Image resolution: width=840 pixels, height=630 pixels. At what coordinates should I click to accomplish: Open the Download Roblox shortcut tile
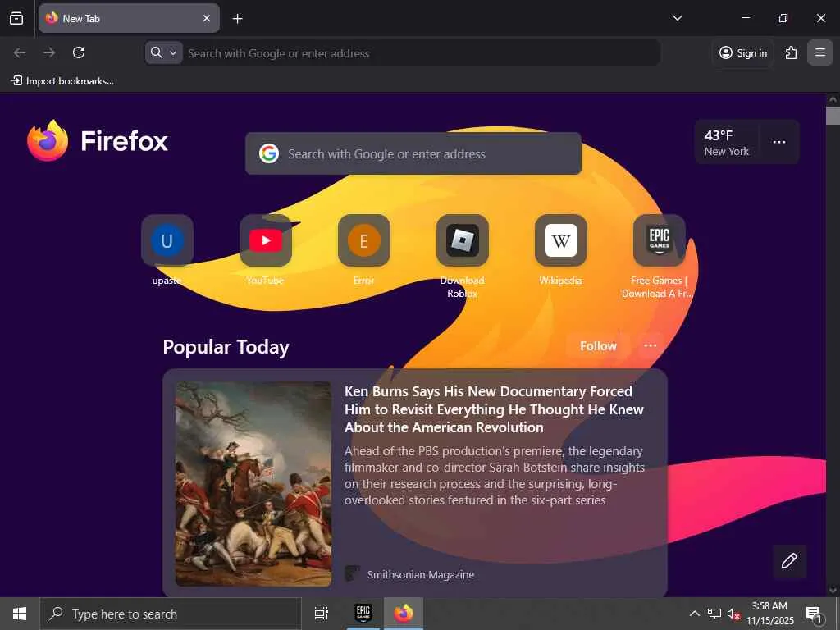pos(463,240)
